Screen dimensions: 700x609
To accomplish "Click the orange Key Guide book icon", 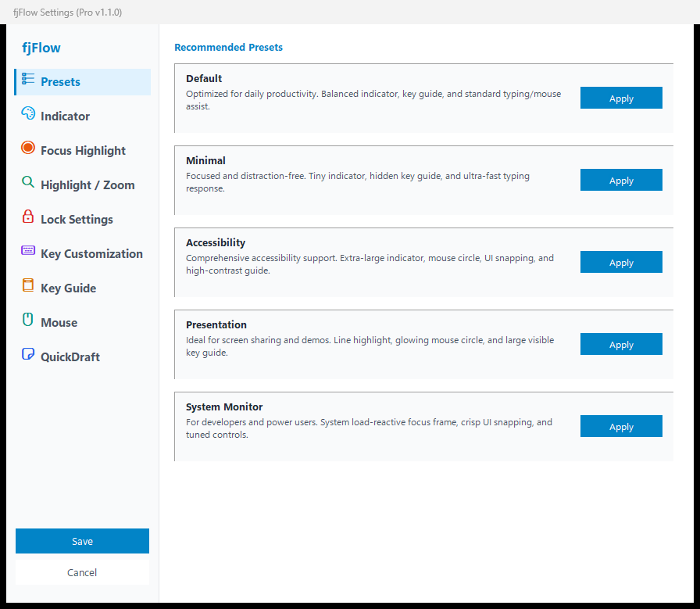I will (27, 285).
